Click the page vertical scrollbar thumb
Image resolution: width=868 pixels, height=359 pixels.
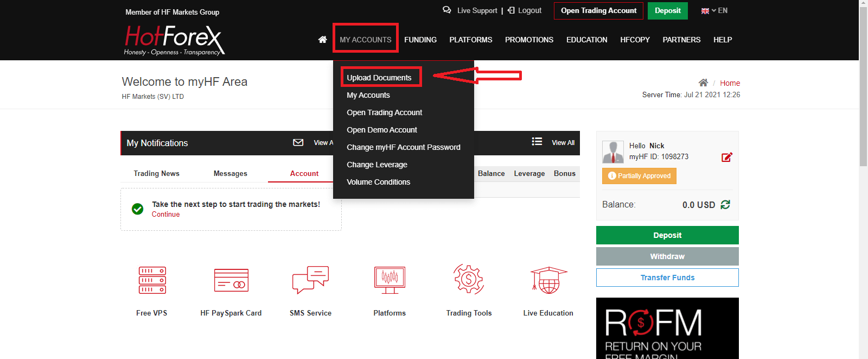tap(863, 86)
